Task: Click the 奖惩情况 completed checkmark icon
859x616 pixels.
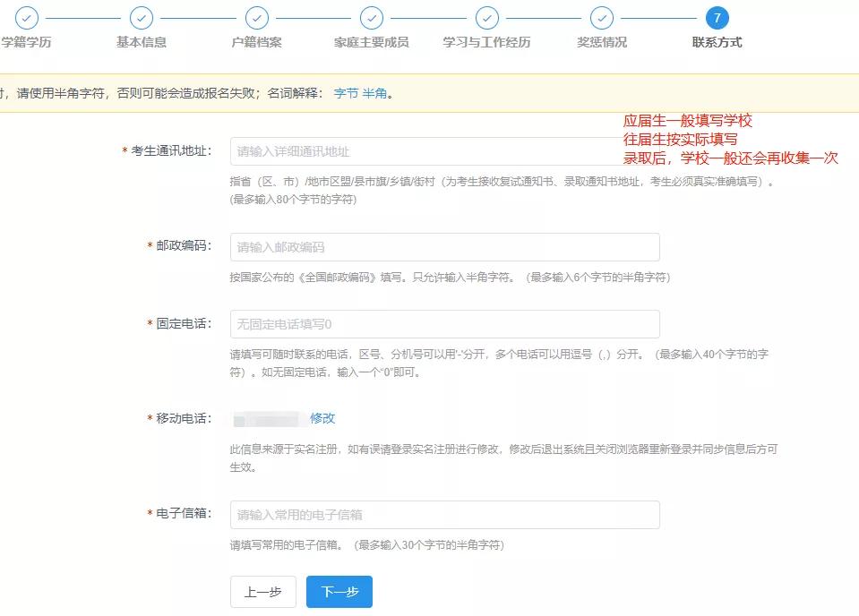Action: coord(601,16)
